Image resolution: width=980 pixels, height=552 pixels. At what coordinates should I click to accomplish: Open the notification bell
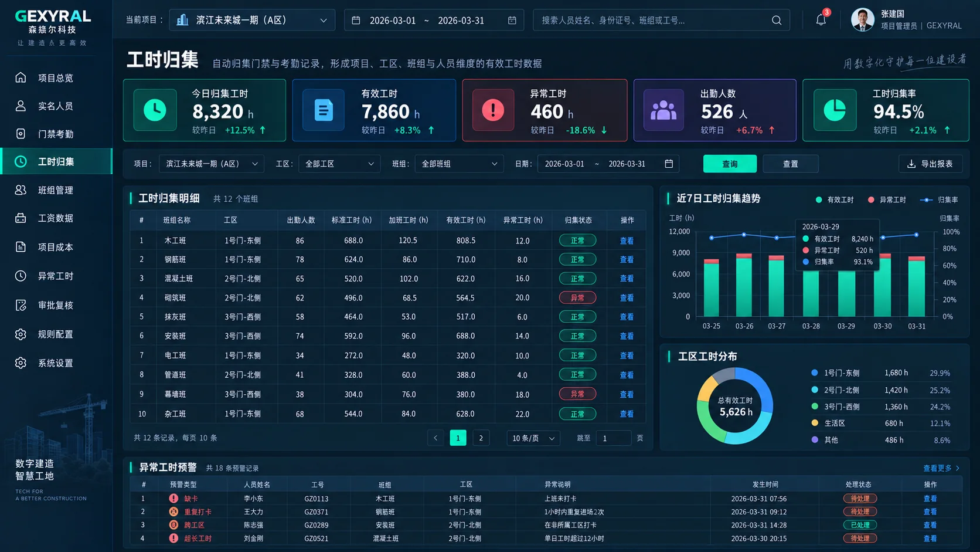821,20
